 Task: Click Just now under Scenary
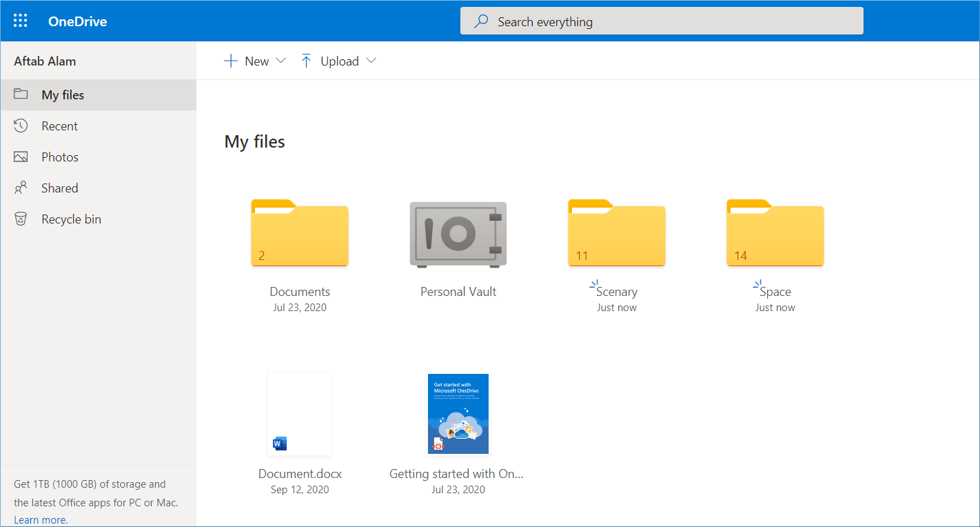tap(617, 308)
